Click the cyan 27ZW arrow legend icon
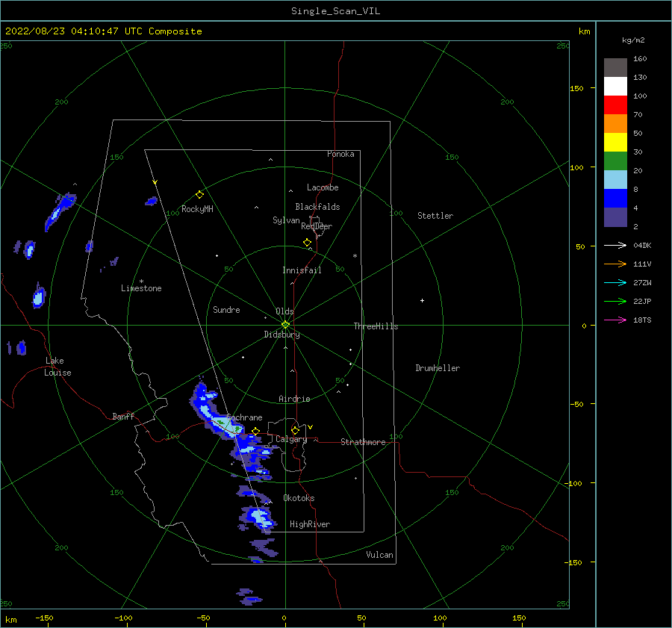Image resolution: width=672 pixels, height=628 pixels. tap(615, 282)
